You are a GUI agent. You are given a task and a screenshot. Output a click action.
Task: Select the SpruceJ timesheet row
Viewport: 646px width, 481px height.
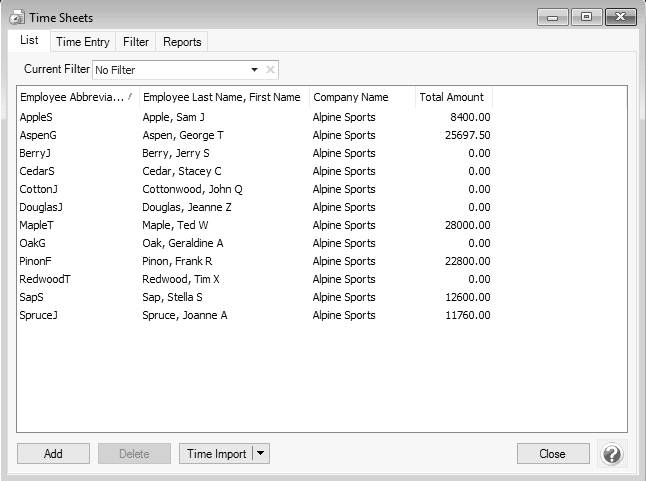[39, 315]
